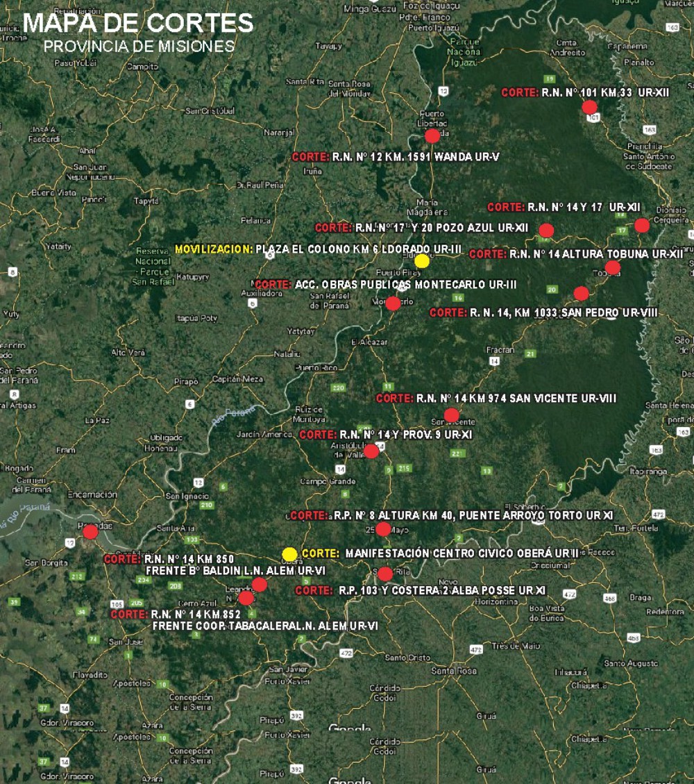Screen dimensions: 694x784
Task: Click red marker at Aristóbulo del Valle
Action: pyautogui.click(x=371, y=451)
